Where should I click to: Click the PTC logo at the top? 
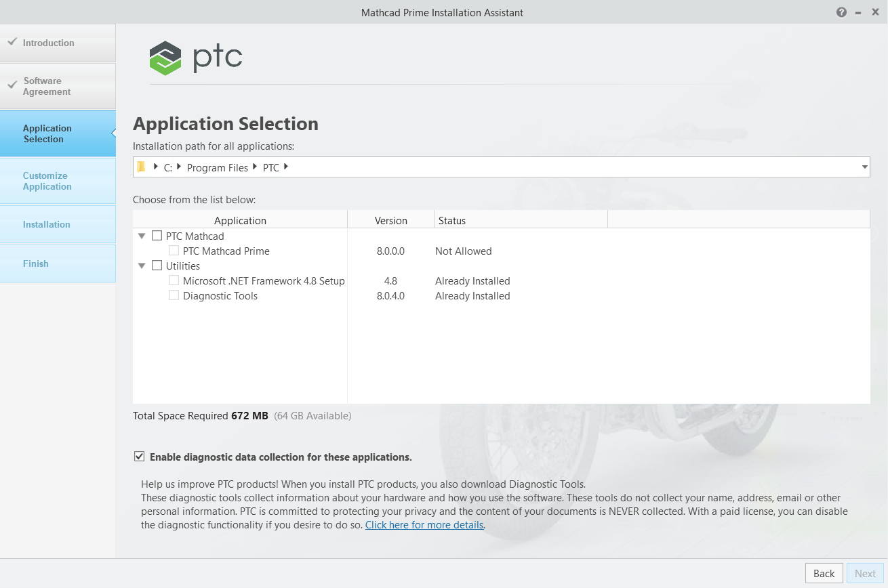coord(196,58)
